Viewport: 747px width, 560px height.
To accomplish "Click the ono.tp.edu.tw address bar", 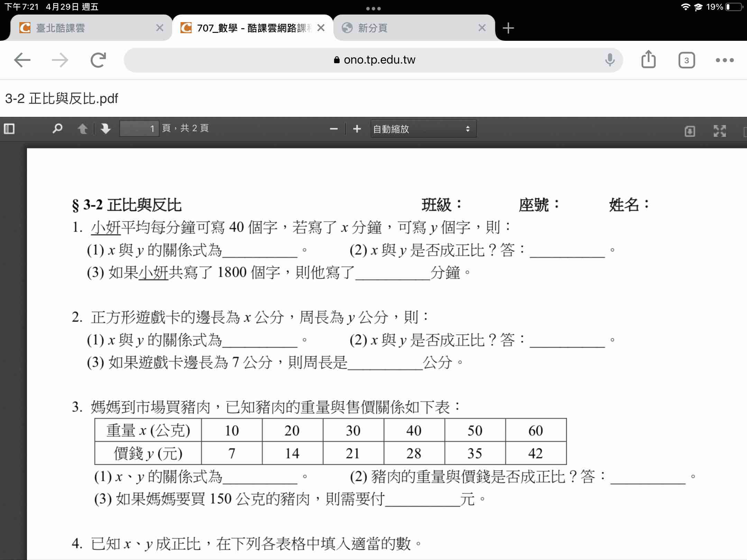I will [x=373, y=60].
